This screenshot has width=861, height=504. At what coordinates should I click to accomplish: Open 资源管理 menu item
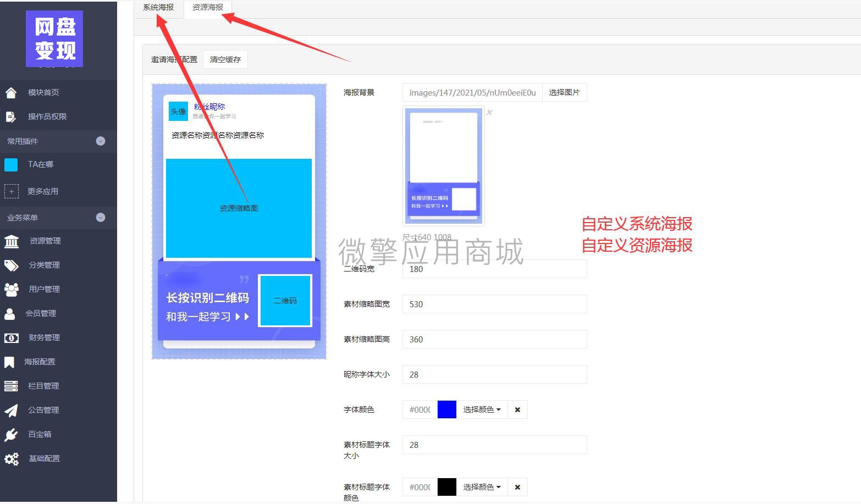pyautogui.click(x=45, y=241)
